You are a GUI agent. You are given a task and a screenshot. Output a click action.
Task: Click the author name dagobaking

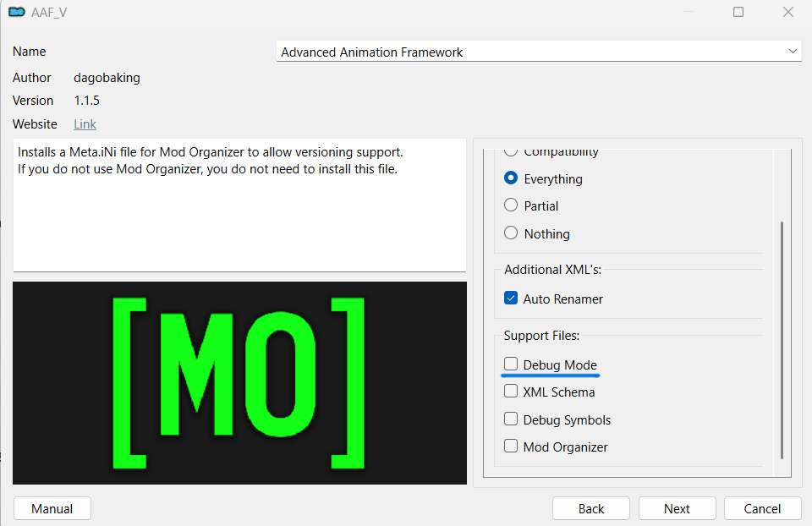(107, 78)
